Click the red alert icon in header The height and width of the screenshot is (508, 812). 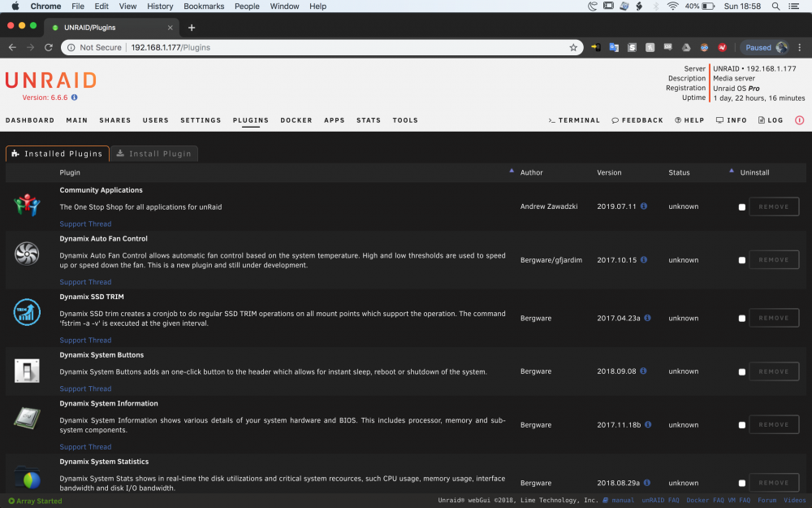800,120
